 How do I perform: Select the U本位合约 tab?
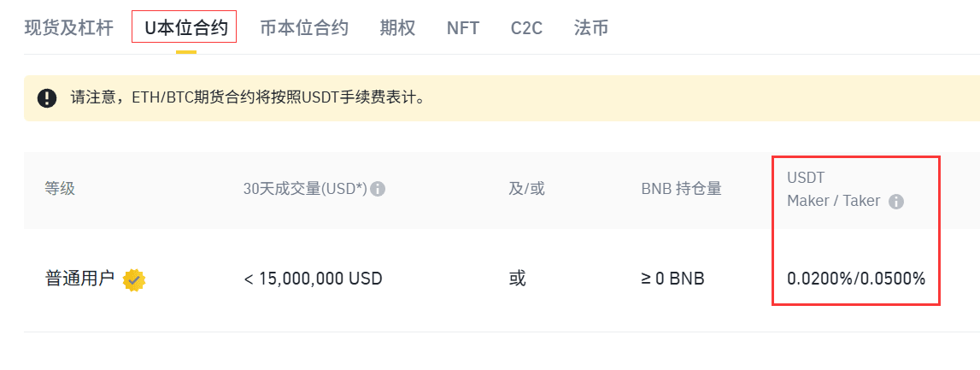(185, 27)
